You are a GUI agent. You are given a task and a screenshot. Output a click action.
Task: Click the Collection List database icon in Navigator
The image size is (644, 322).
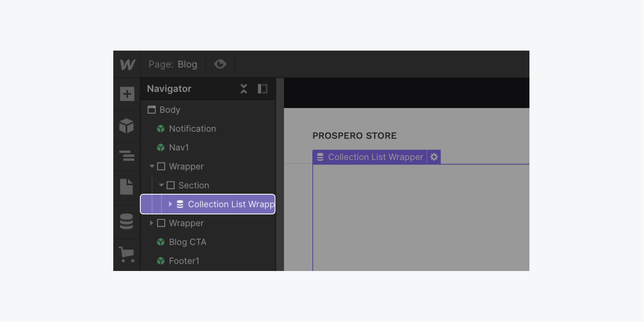tap(180, 204)
